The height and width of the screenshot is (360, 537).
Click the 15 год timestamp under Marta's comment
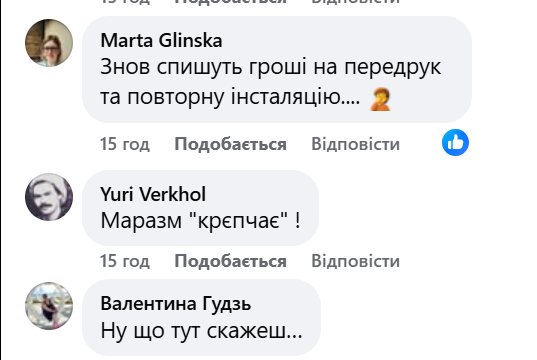click(x=125, y=144)
